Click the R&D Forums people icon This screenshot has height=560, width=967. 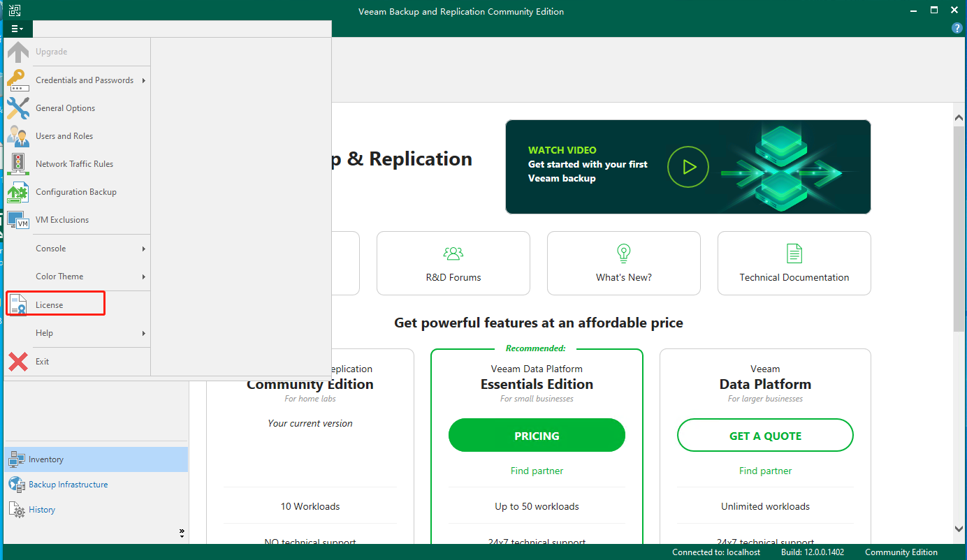click(x=453, y=253)
